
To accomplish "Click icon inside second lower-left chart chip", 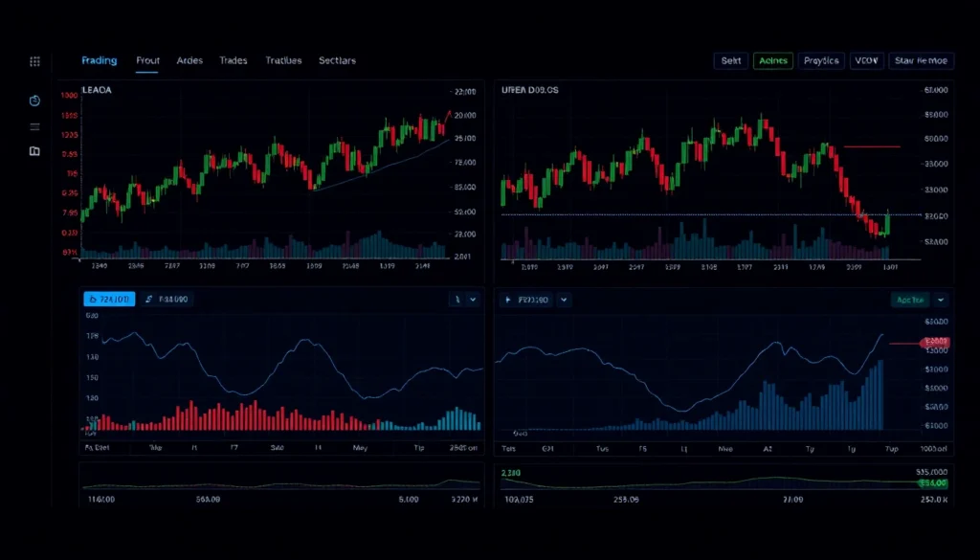I will click(x=150, y=300).
